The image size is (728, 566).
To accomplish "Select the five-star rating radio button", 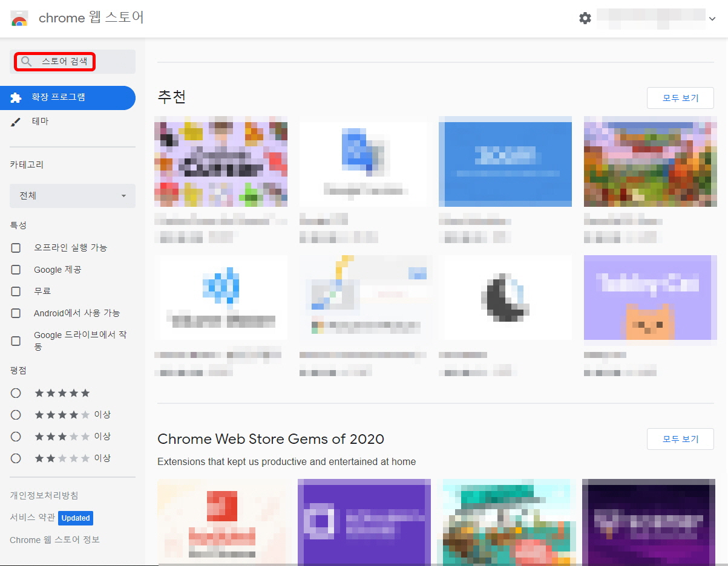I will (16, 393).
